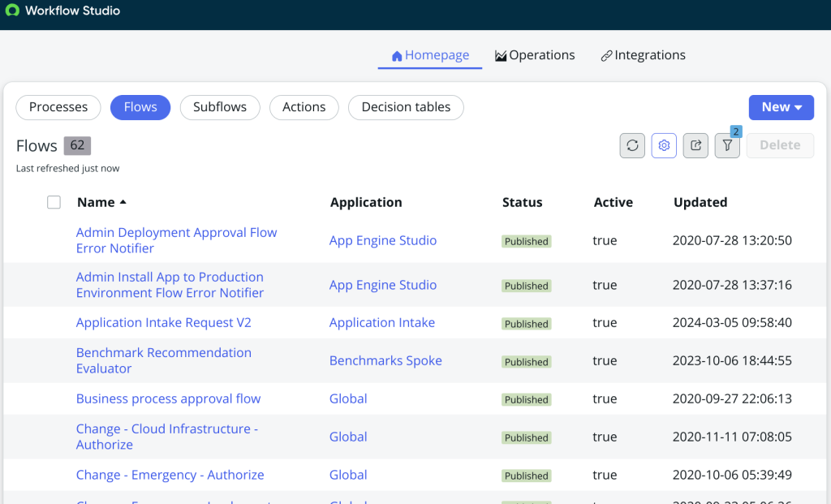Select the Actions pill tab

tap(304, 107)
